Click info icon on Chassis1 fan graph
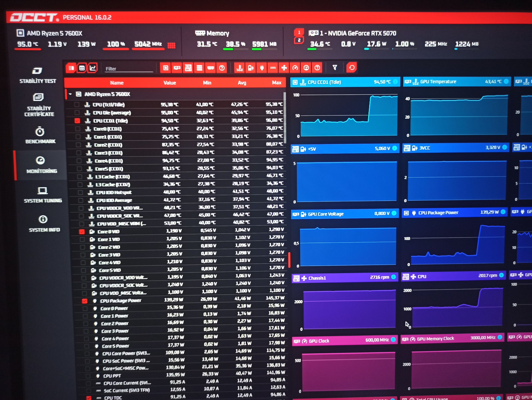 [x=393, y=277]
